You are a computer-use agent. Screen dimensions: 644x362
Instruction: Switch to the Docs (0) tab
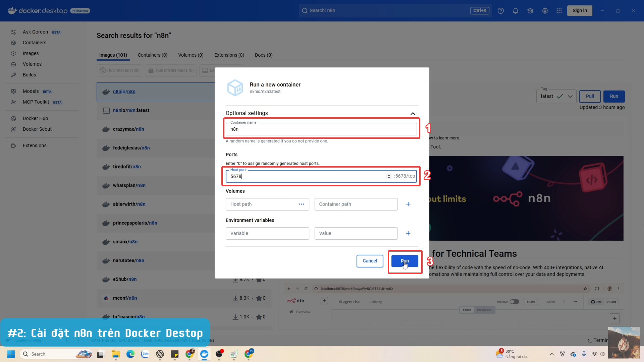tap(264, 55)
